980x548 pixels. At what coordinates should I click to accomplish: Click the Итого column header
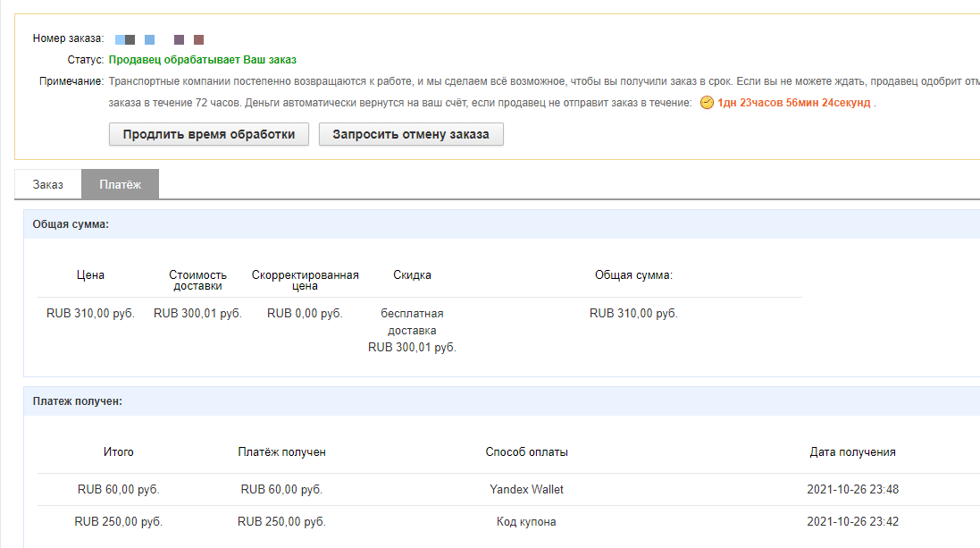(x=119, y=451)
